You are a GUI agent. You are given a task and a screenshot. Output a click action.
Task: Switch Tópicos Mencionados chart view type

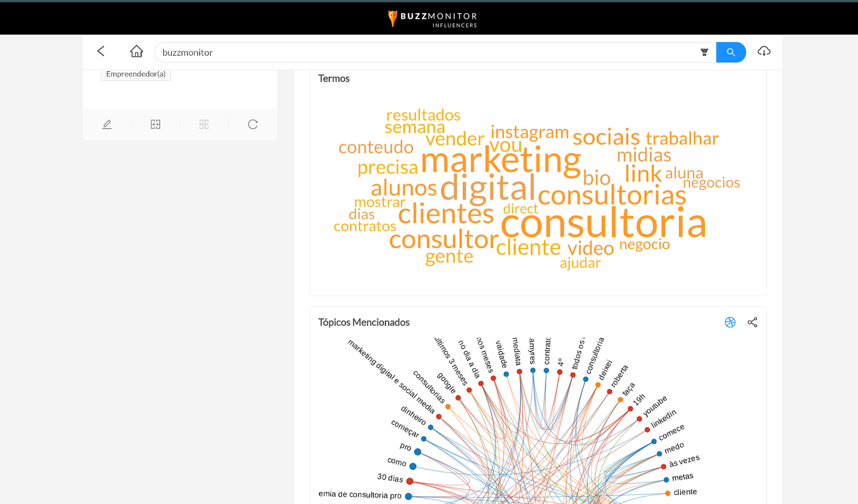click(x=730, y=322)
